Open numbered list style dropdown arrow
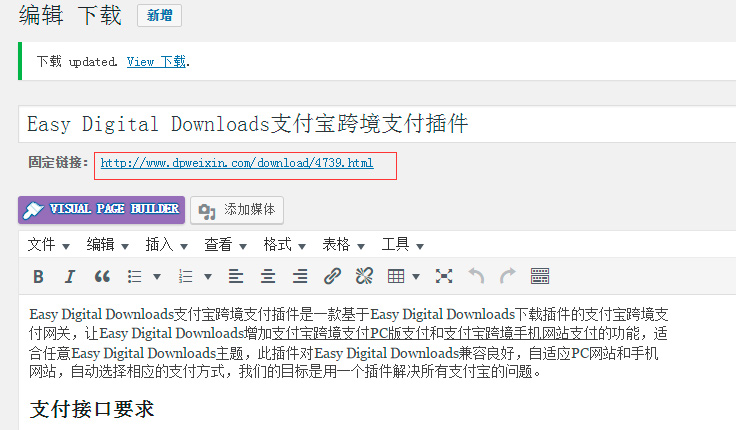The image size is (736, 430). click(208, 276)
